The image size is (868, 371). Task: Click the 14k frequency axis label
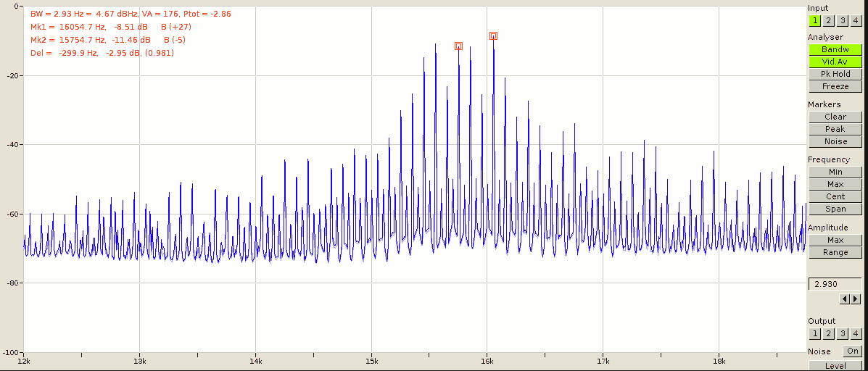click(255, 361)
